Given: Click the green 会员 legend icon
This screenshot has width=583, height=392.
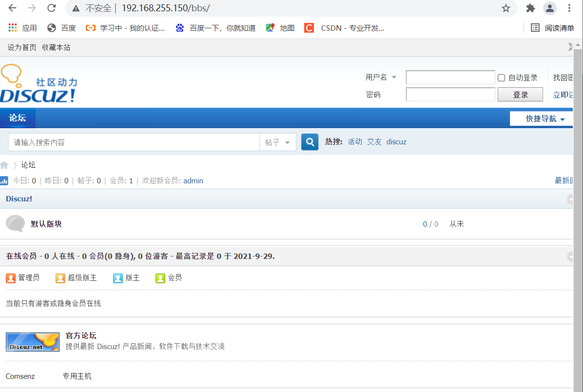Looking at the screenshot, I should click(x=160, y=278).
